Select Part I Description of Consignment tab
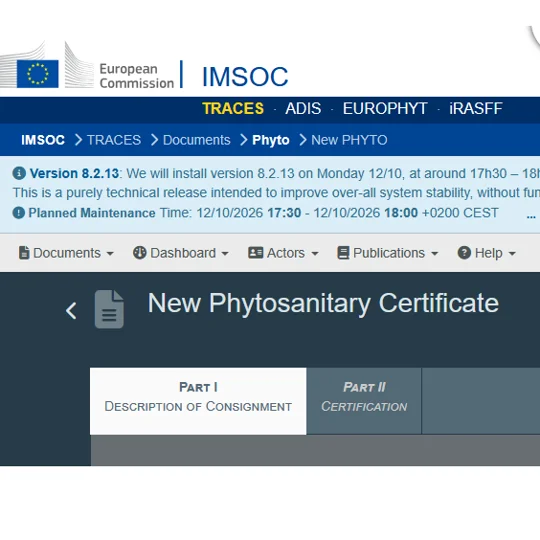Viewport: 540px width, 540px height. (x=198, y=401)
